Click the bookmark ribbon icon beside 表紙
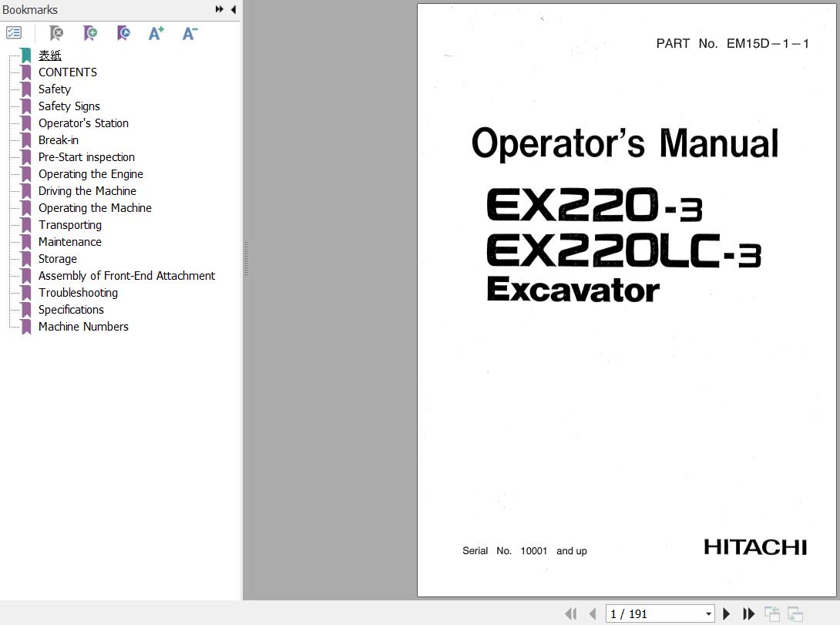The image size is (840, 625). (26, 55)
